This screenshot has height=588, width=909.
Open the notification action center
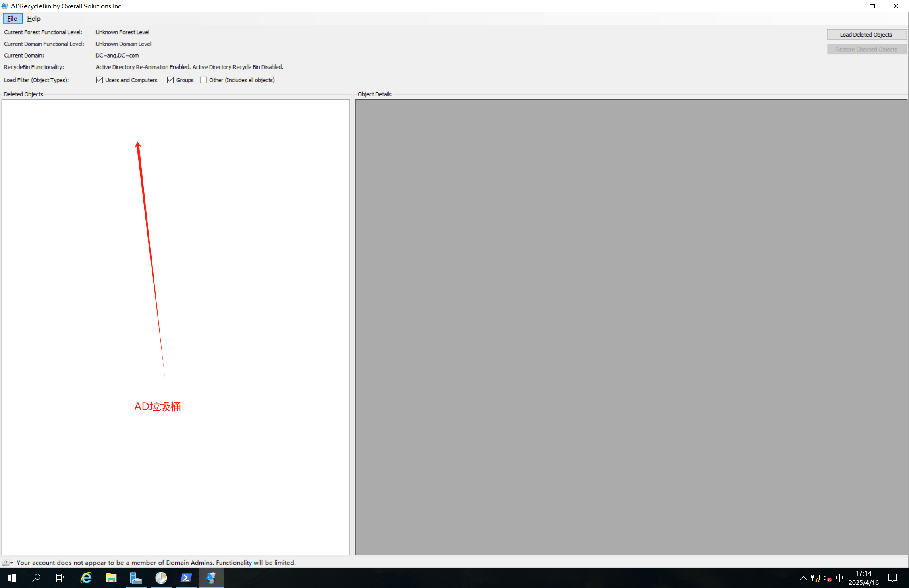click(892, 578)
